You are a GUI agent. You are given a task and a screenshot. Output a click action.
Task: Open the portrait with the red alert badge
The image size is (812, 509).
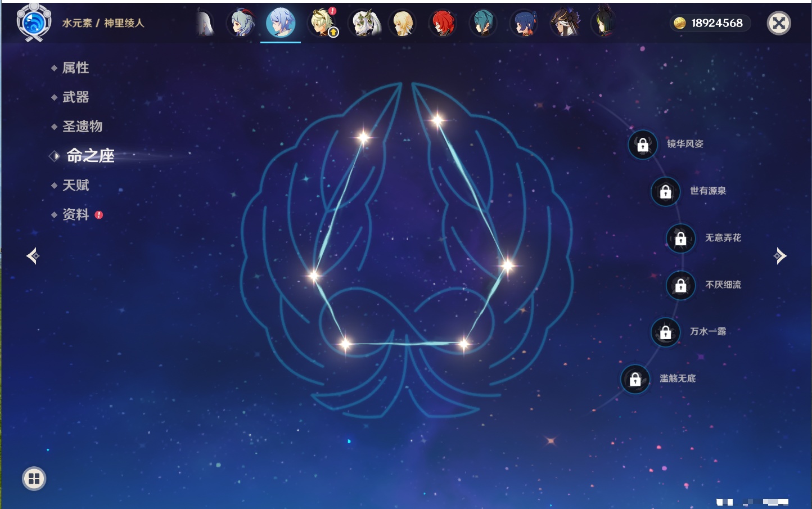[x=323, y=23]
